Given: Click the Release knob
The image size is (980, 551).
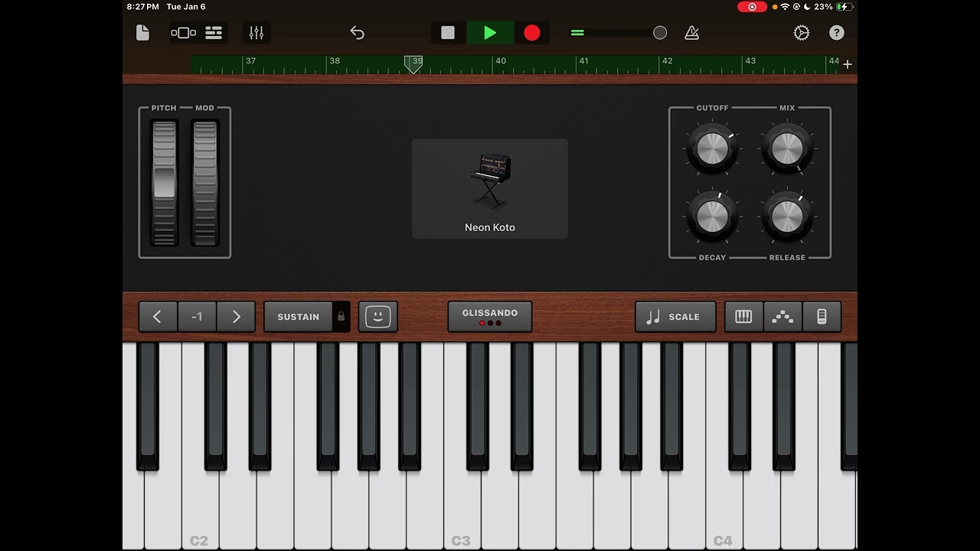Looking at the screenshot, I should tap(787, 217).
